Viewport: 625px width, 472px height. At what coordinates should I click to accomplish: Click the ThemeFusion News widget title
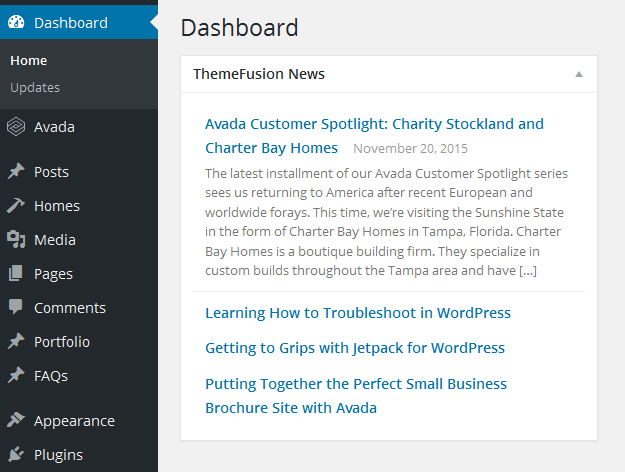(259, 74)
